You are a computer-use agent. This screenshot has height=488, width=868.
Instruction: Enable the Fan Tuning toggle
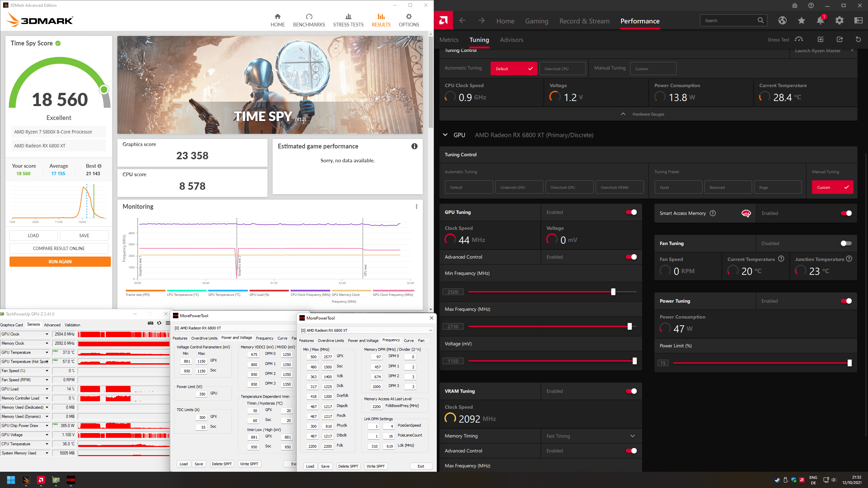[x=846, y=243]
